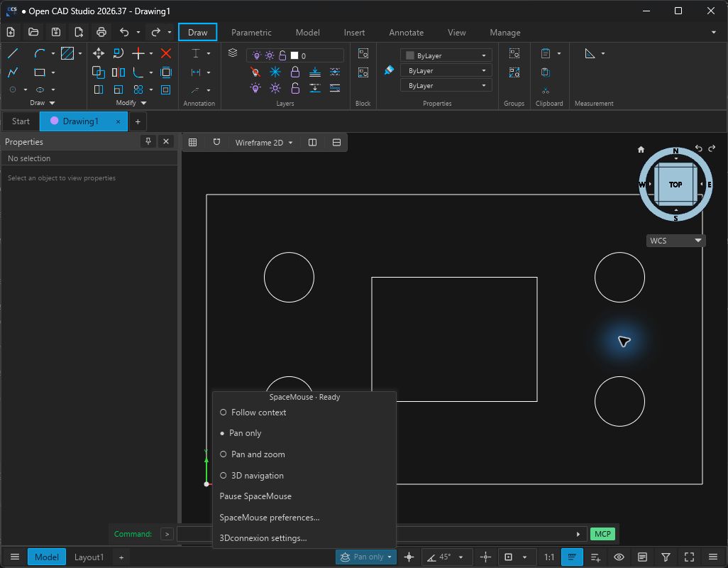The image size is (728, 568).
Task: Click the Measurement triangle tool
Action: 590,53
